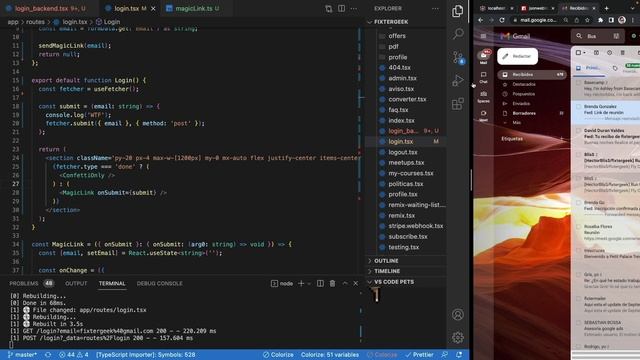The width and height of the screenshot is (640, 360).
Task: Open the Search view in activity bar
Action: pos(458,33)
